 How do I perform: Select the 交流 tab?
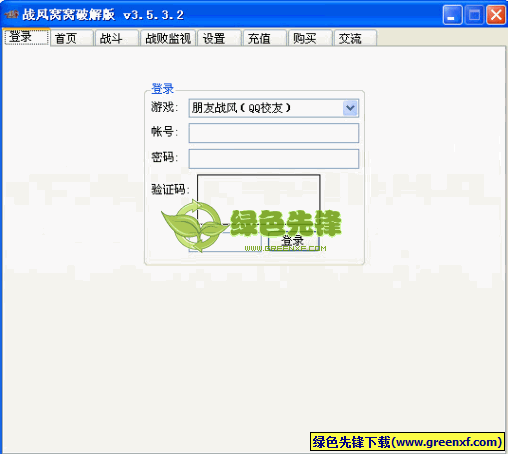click(356, 38)
